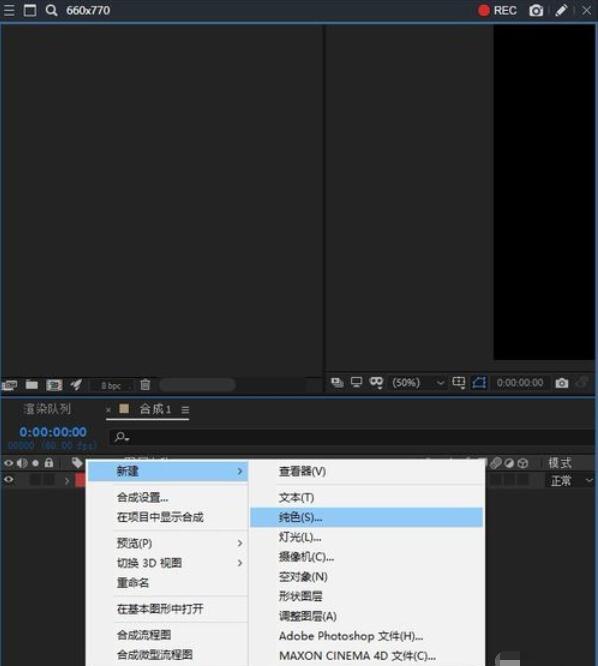The height and width of the screenshot is (666, 598).
Task: Open the 正常 blend mode dropdown
Action: click(570, 481)
